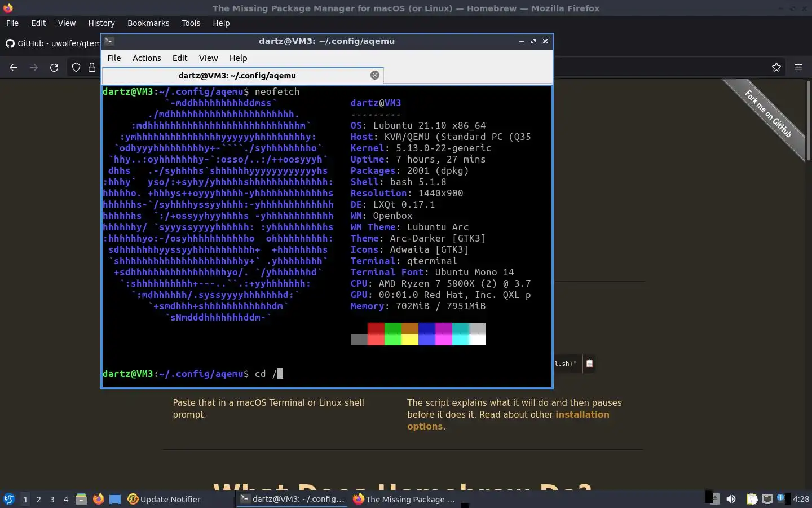Click 'Kernel: 5.13.0-22-generic' text

click(421, 148)
